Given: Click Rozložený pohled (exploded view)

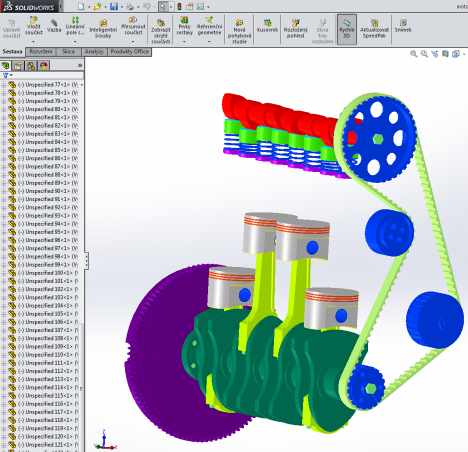Looking at the screenshot, I should pos(296,29).
